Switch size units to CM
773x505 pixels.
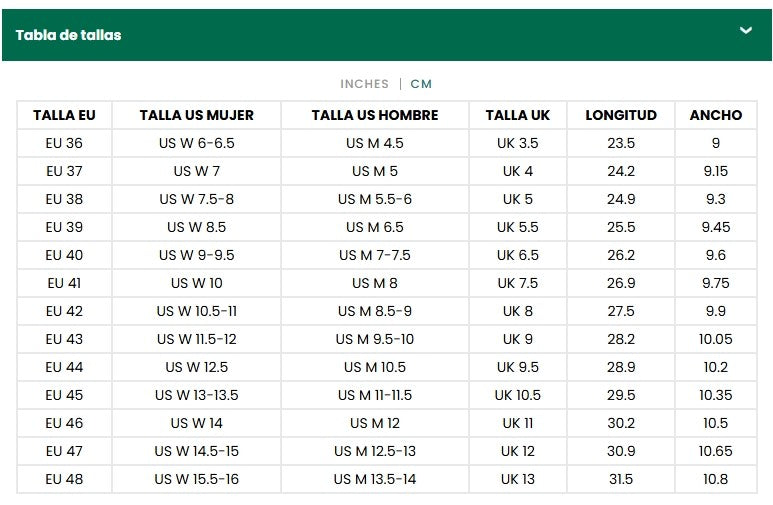click(421, 84)
